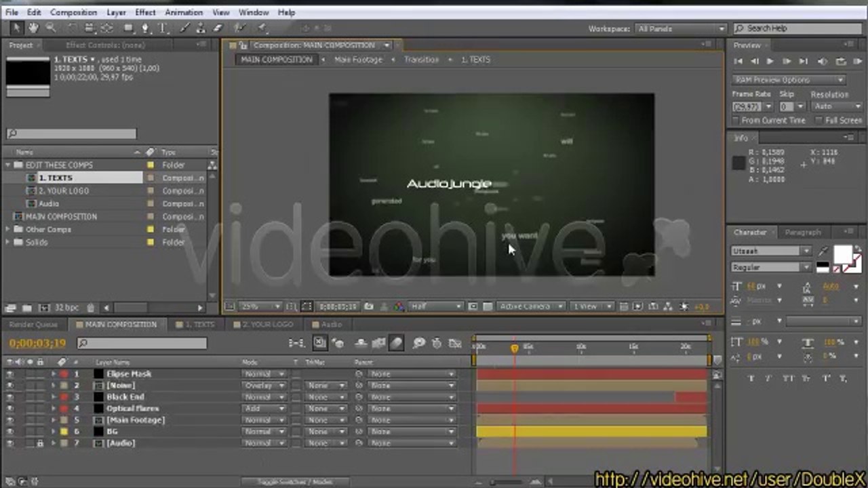This screenshot has height=488, width=868.
Task: Click the play button in Preview panel
Action: coord(770,62)
